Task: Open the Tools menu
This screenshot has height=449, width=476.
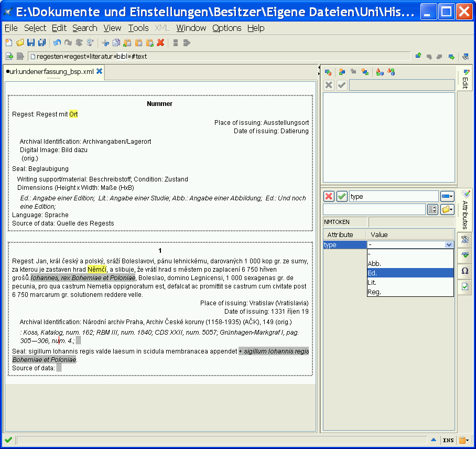Action: 138,28
